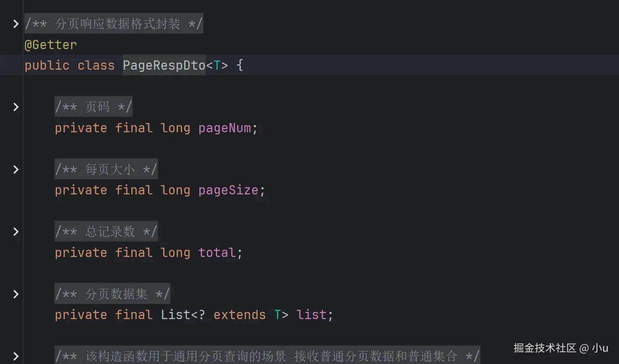Click the list field name
Viewport: 619px width, 364px height.
(x=311, y=315)
